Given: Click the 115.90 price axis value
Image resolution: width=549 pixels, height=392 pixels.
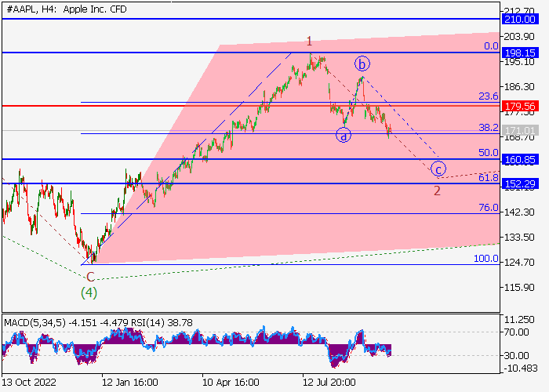Looking at the screenshot, I should click(519, 288).
